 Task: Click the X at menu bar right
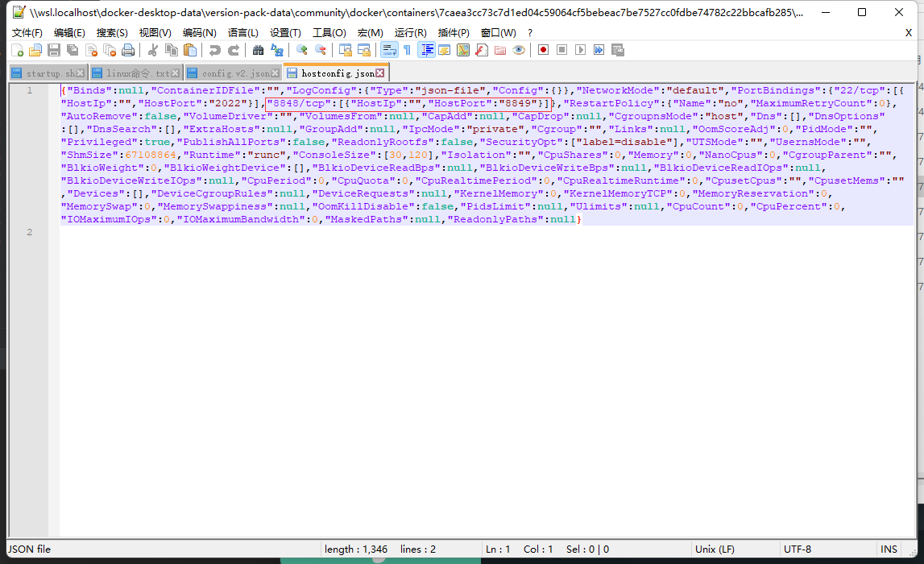point(908,33)
